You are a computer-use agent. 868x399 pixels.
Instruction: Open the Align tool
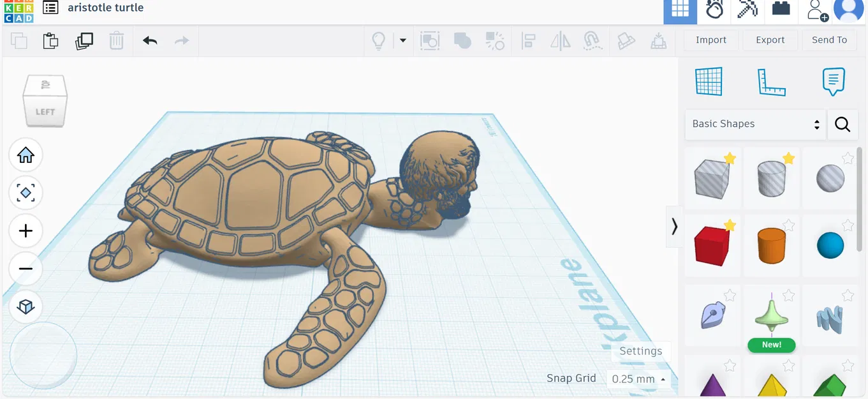528,40
